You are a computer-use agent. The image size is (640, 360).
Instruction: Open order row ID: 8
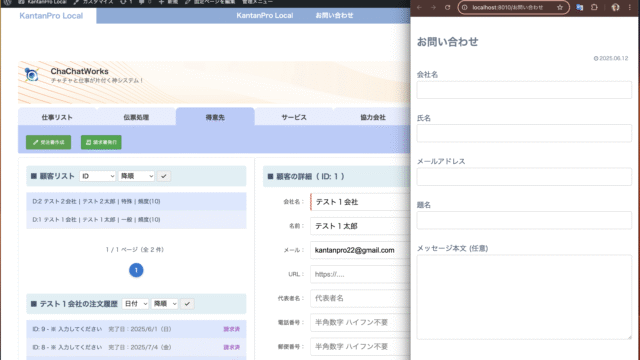(136, 347)
